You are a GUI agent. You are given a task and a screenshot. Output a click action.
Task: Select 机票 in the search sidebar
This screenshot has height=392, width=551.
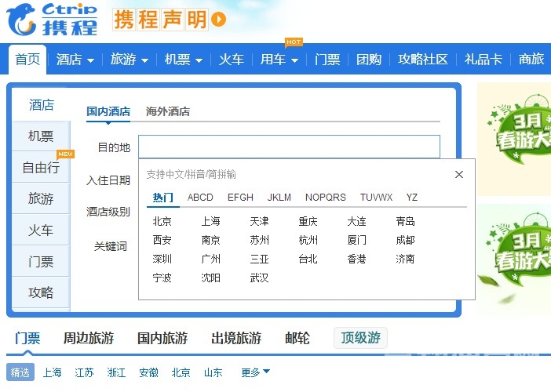click(41, 136)
